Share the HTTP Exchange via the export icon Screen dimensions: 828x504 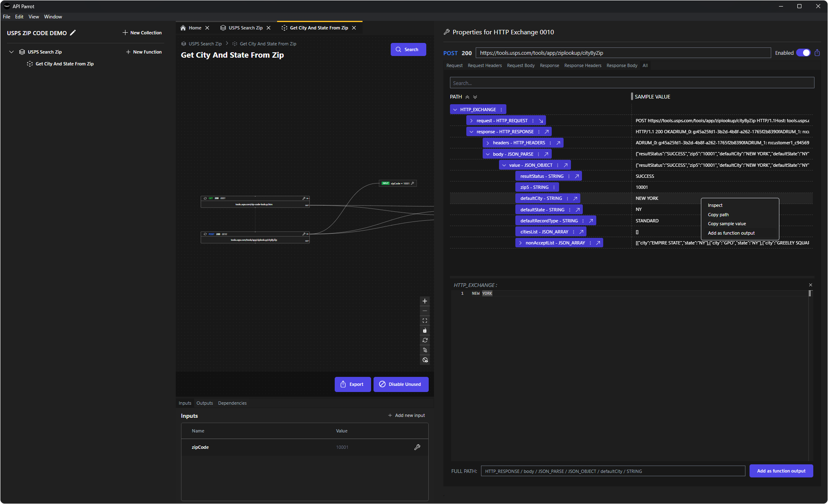817,52
